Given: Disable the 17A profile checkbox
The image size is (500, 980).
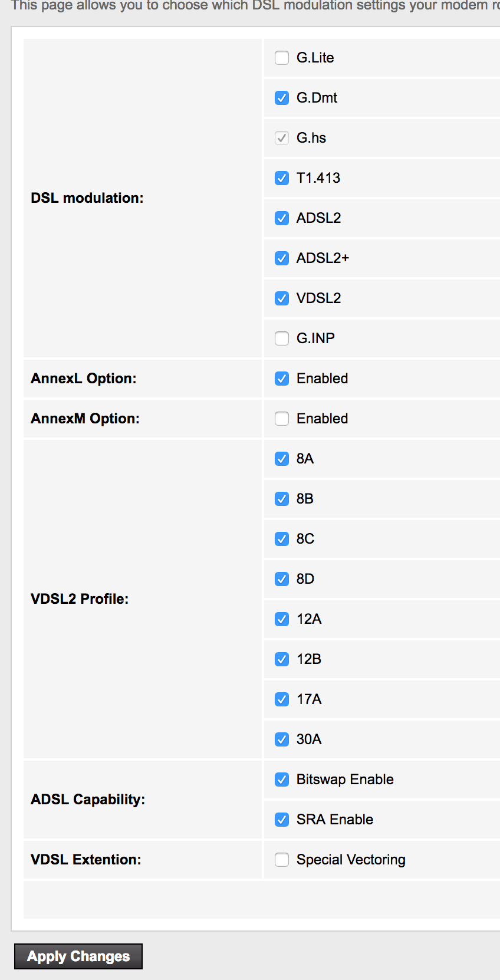Looking at the screenshot, I should (x=282, y=699).
